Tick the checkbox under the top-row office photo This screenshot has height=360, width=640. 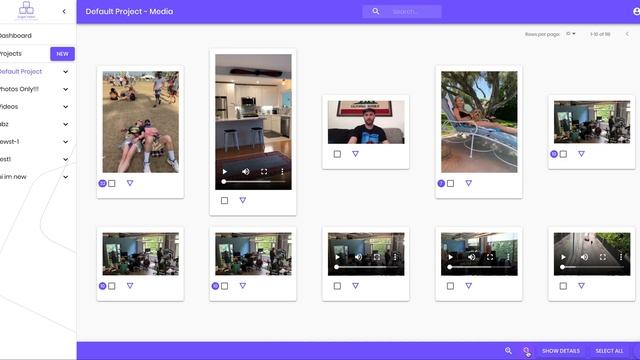pyautogui.click(x=563, y=154)
